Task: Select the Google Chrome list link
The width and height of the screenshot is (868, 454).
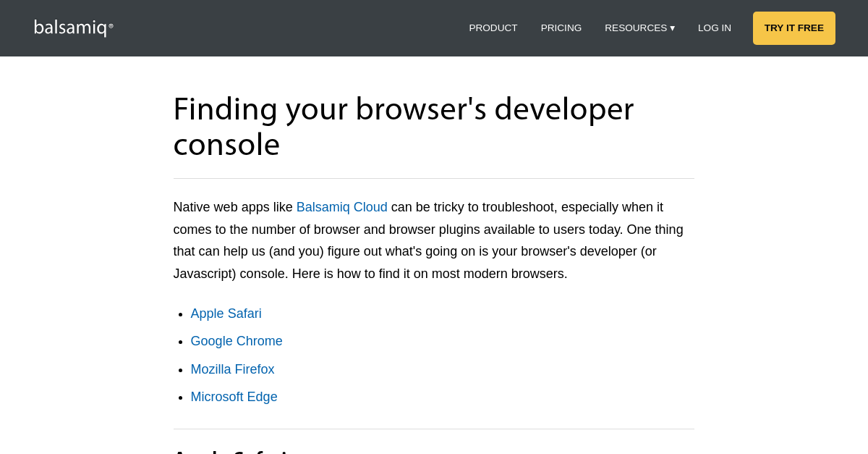Action: tap(236, 341)
